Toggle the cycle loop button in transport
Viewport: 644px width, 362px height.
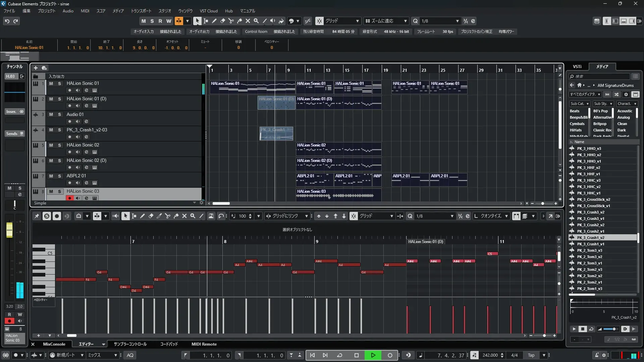click(x=339, y=355)
